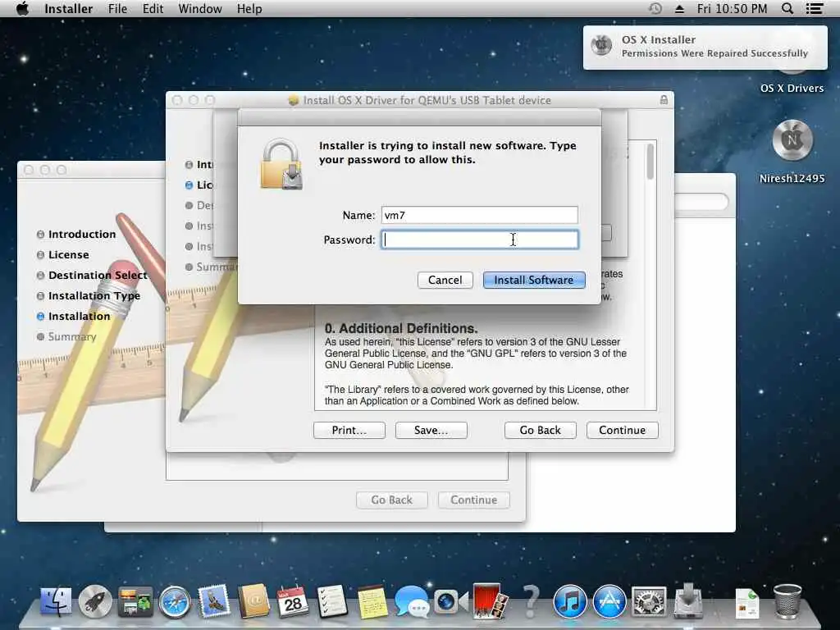Image resolution: width=840 pixels, height=630 pixels.
Task: Open System Preferences from the Dock
Action: click(649, 601)
